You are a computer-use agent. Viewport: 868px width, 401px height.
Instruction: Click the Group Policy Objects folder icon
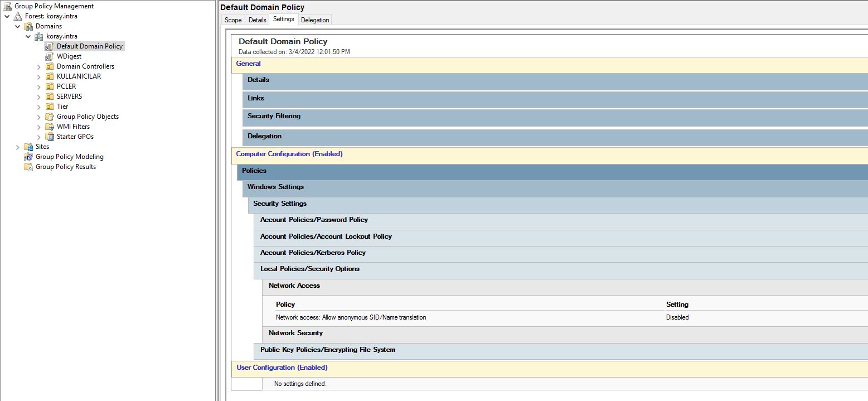coord(49,117)
